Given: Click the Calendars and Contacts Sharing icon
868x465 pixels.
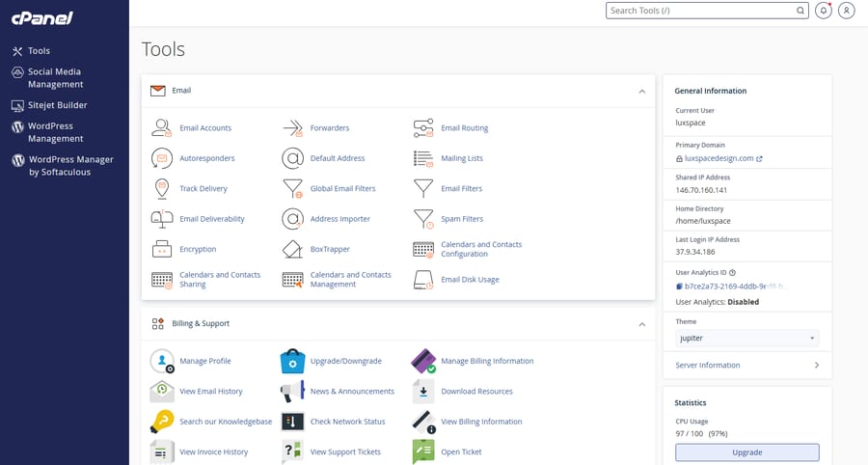Looking at the screenshot, I should click(162, 280).
